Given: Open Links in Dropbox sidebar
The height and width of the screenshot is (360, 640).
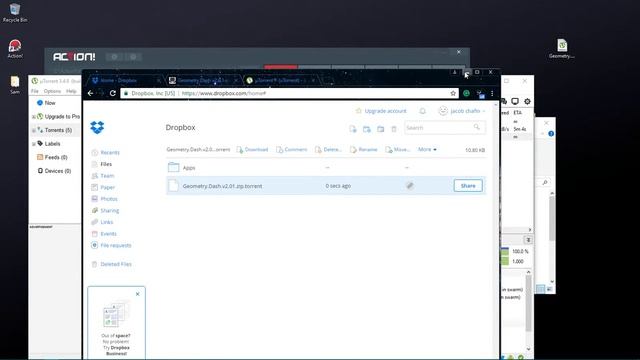Looking at the screenshot, I should click(x=102, y=222).
